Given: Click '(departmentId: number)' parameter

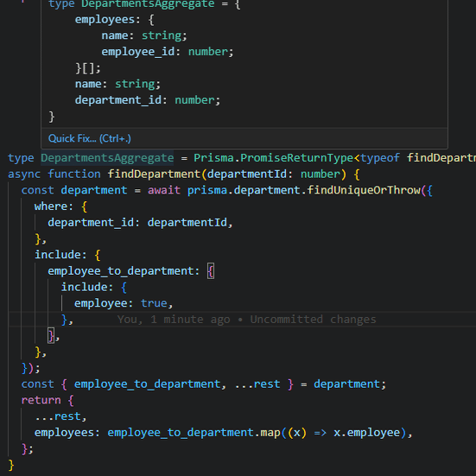Looking at the screenshot, I should coord(274,175).
